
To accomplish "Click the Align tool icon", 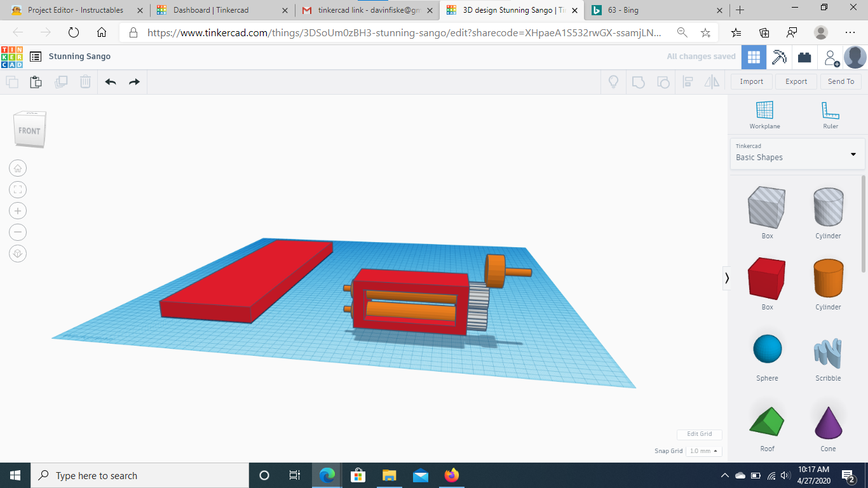I will click(688, 81).
